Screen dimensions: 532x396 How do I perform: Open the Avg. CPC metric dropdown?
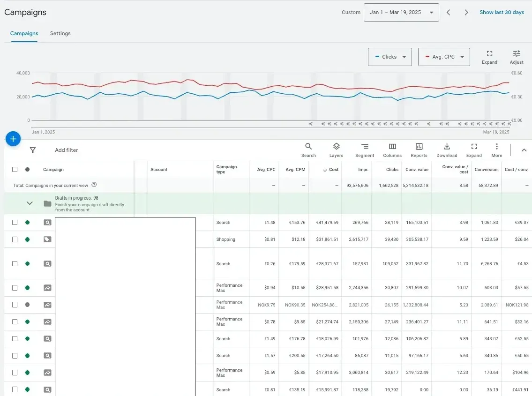[444, 57]
